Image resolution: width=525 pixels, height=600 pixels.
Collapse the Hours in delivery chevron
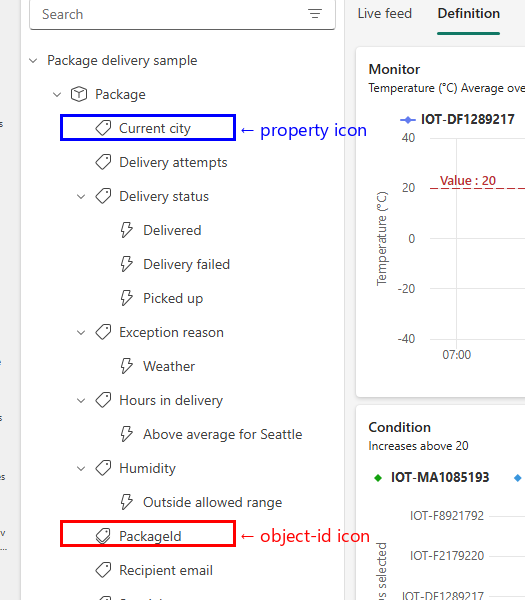[x=81, y=401]
